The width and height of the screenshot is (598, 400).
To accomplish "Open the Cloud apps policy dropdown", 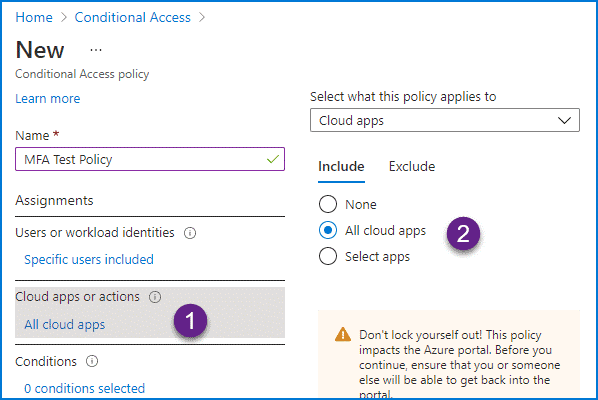I will coord(445,120).
